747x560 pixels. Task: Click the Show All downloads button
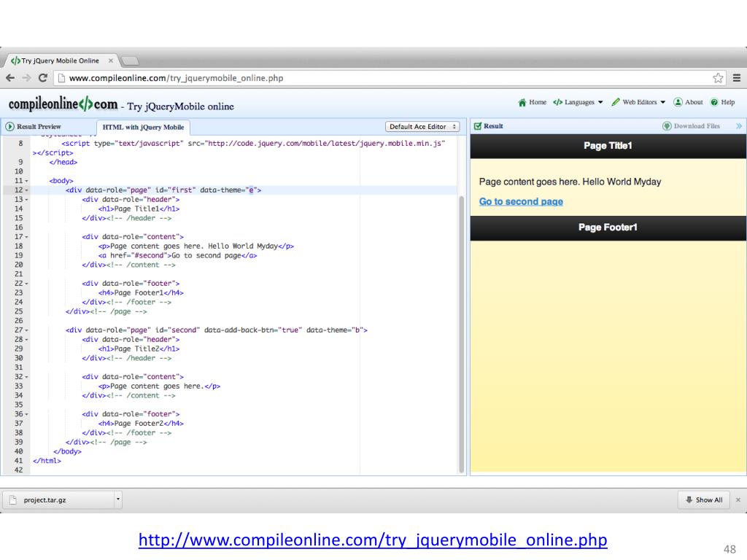704,500
